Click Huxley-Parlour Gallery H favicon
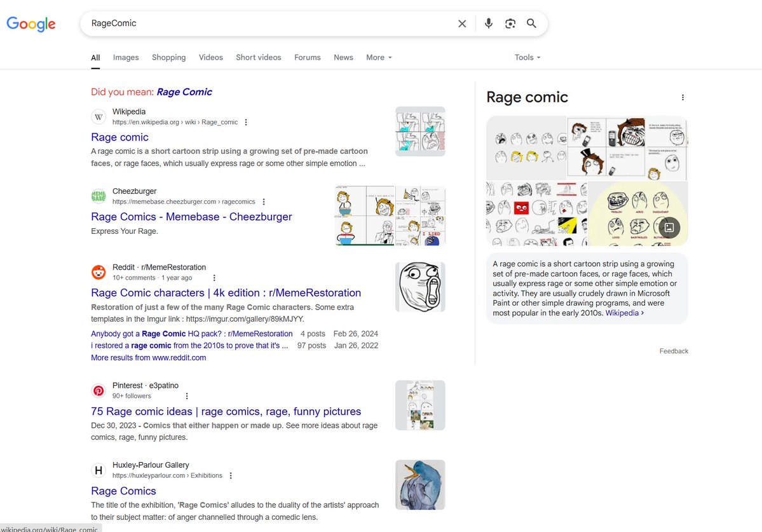 pos(99,470)
